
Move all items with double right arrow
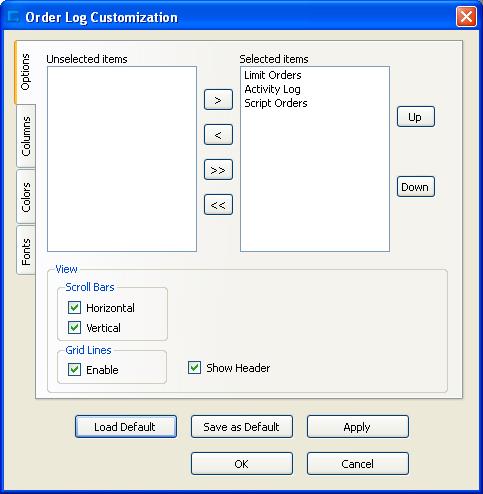218,170
